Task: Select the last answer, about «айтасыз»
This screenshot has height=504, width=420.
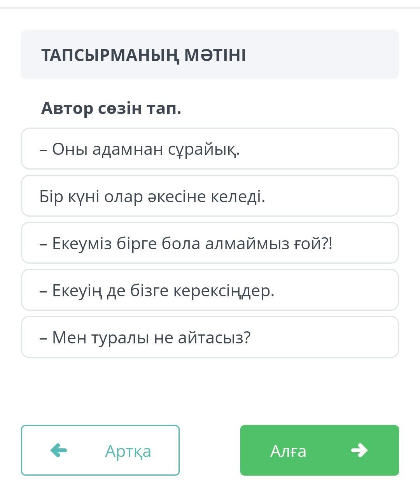Action: point(210,337)
